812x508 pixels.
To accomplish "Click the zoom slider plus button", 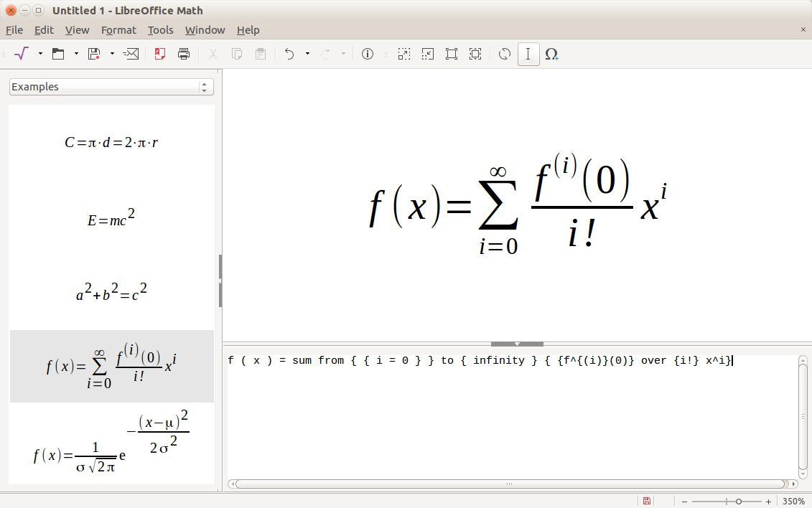I will coord(768,502).
